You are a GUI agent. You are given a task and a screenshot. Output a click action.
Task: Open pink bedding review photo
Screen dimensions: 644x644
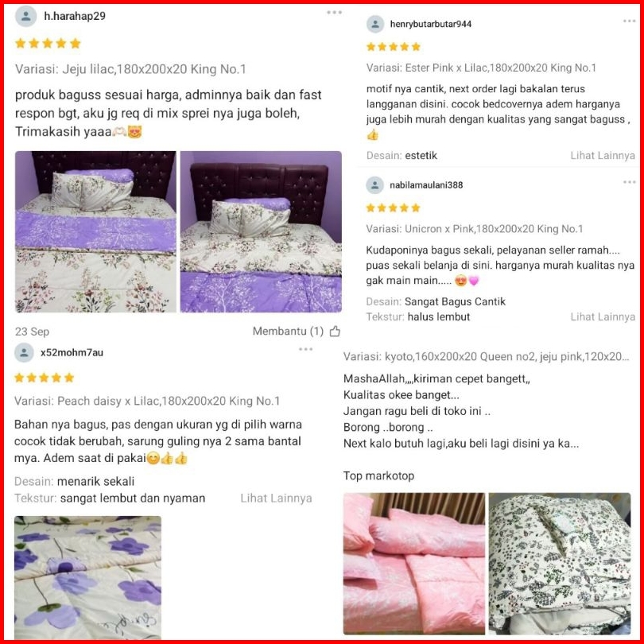(414, 564)
